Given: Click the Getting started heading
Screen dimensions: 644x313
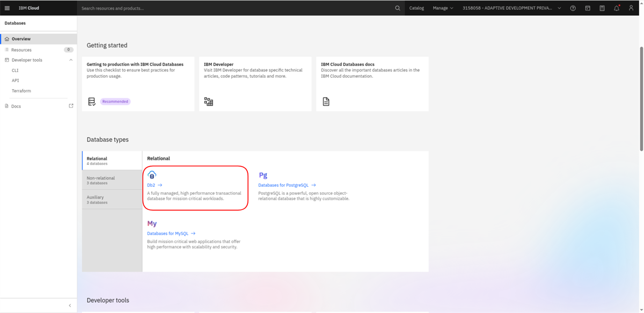Looking at the screenshot, I should coord(107,46).
